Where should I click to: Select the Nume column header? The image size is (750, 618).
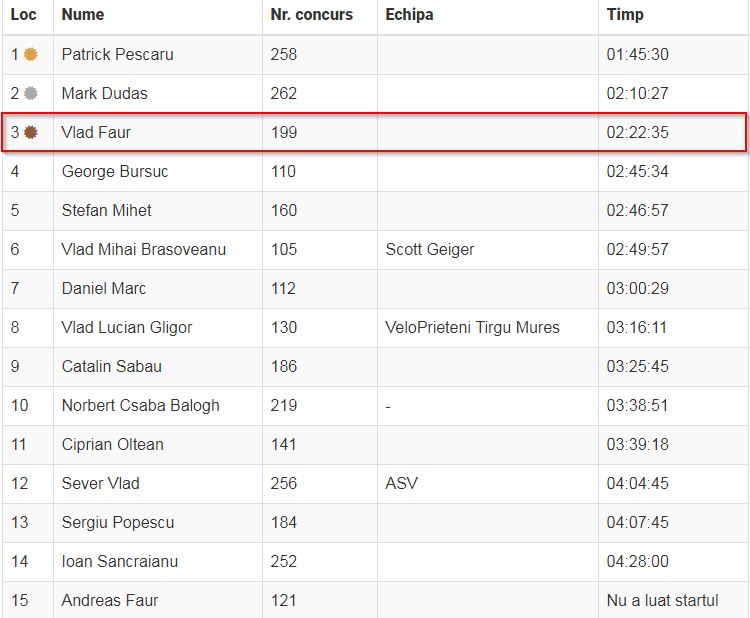83,14
